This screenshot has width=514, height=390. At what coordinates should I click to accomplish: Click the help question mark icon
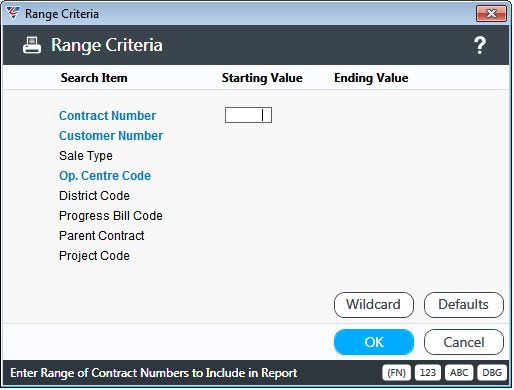click(x=480, y=46)
